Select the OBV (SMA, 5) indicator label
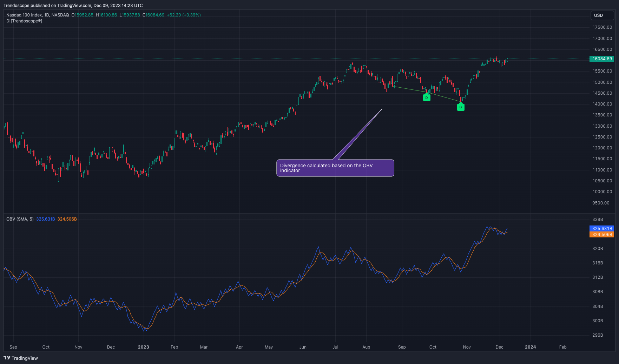The image size is (619, 364). click(20, 219)
